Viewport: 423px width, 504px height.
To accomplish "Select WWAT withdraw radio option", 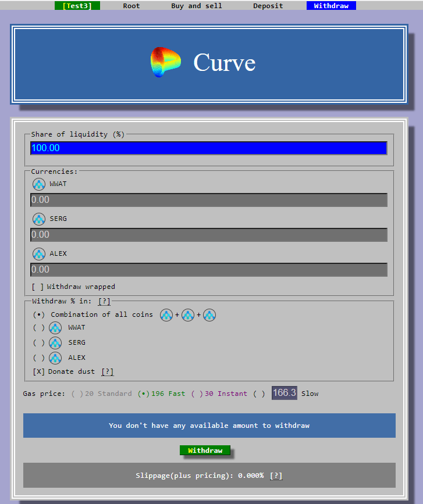I will pyautogui.click(x=39, y=327).
